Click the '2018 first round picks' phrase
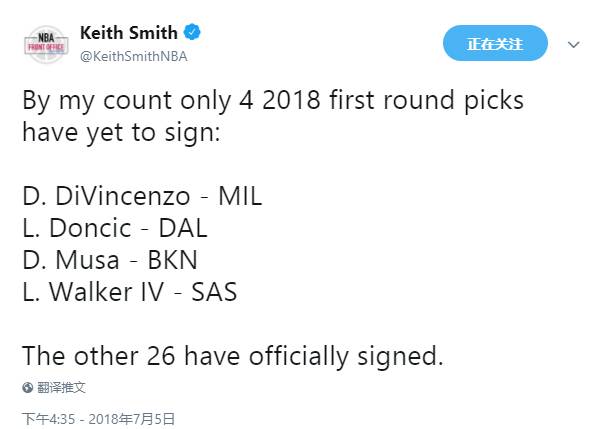The height and width of the screenshot is (429, 606). pos(393,101)
